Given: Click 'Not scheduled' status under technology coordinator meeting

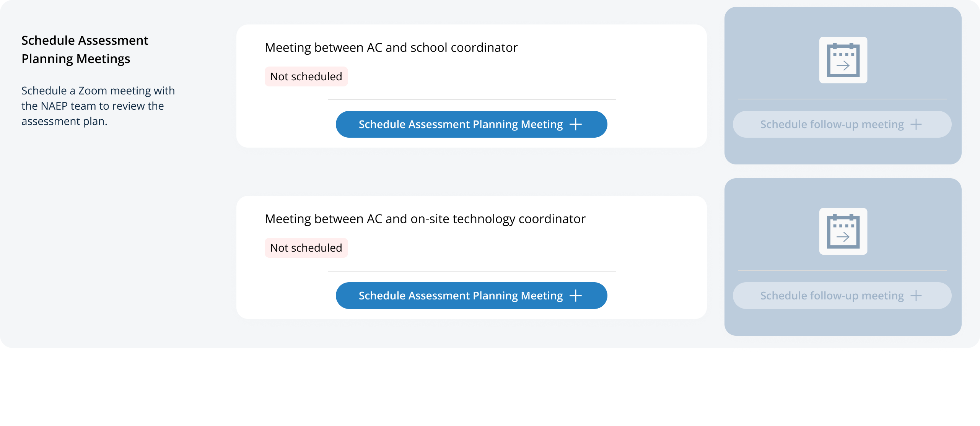Looking at the screenshot, I should (306, 248).
